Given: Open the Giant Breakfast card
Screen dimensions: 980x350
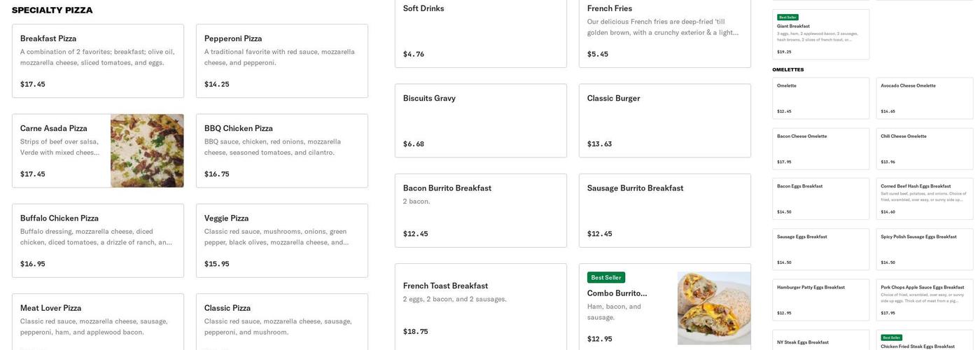Looking at the screenshot, I should [x=820, y=35].
